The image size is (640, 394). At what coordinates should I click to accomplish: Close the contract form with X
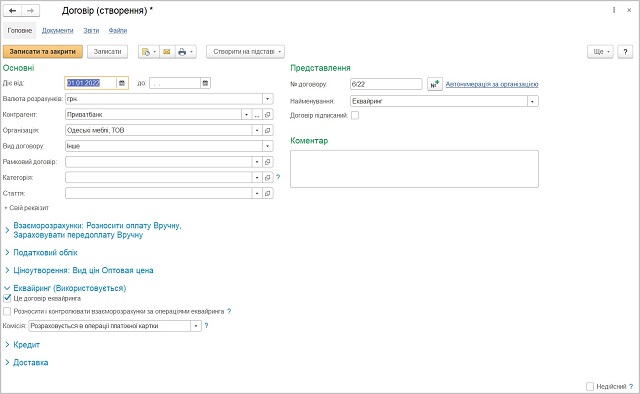629,10
